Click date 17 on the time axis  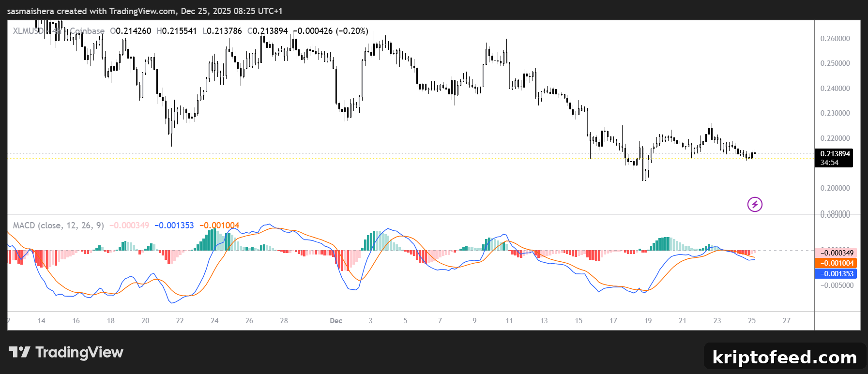click(x=613, y=321)
